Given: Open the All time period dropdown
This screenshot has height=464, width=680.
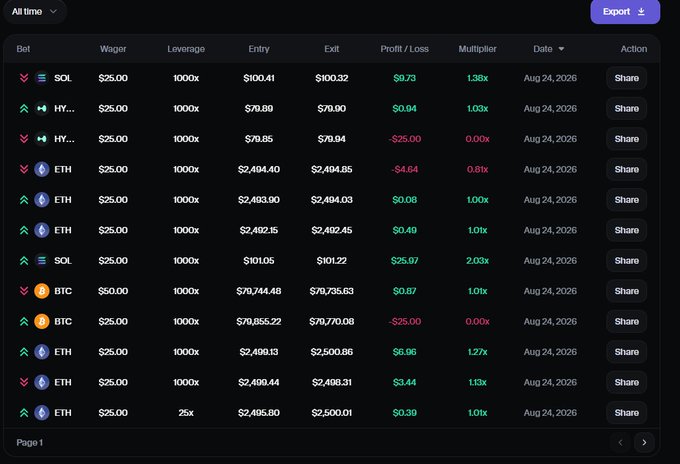Looking at the screenshot, I should [x=34, y=11].
